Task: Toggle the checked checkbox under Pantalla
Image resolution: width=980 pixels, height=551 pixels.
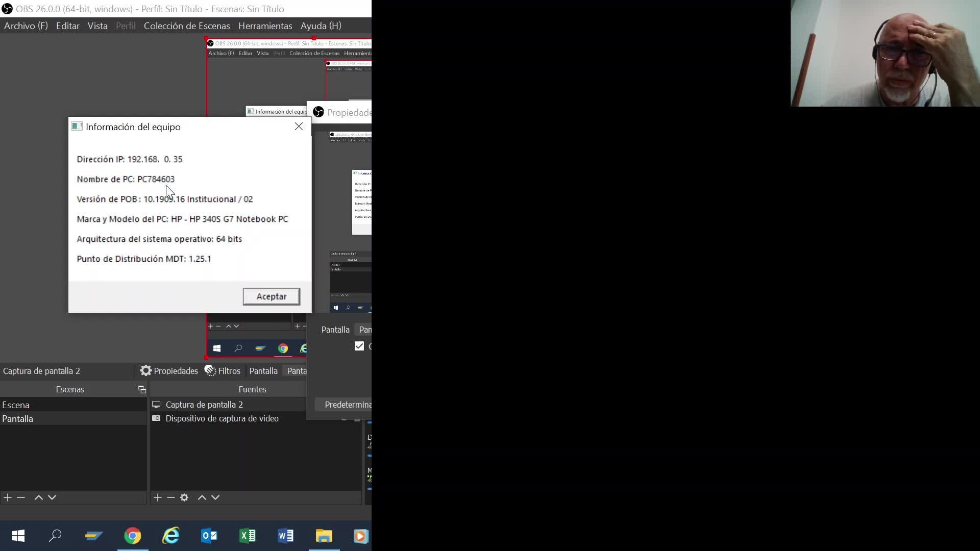Action: (359, 346)
